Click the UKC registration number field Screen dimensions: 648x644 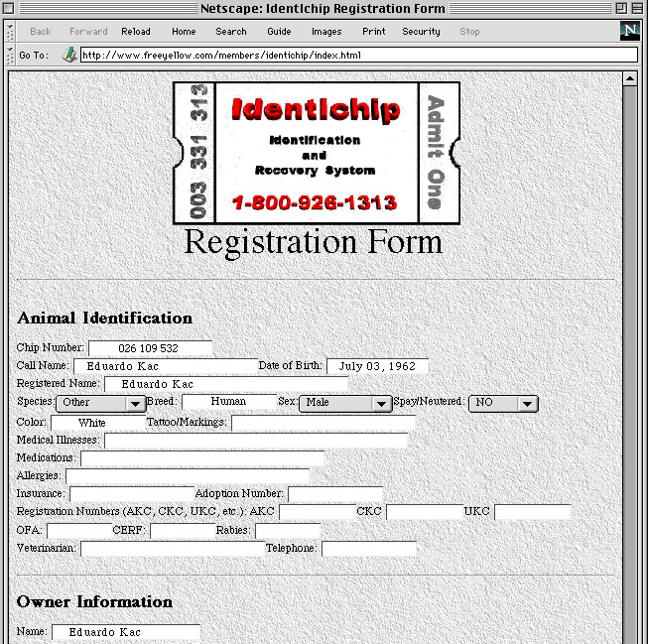[533, 512]
